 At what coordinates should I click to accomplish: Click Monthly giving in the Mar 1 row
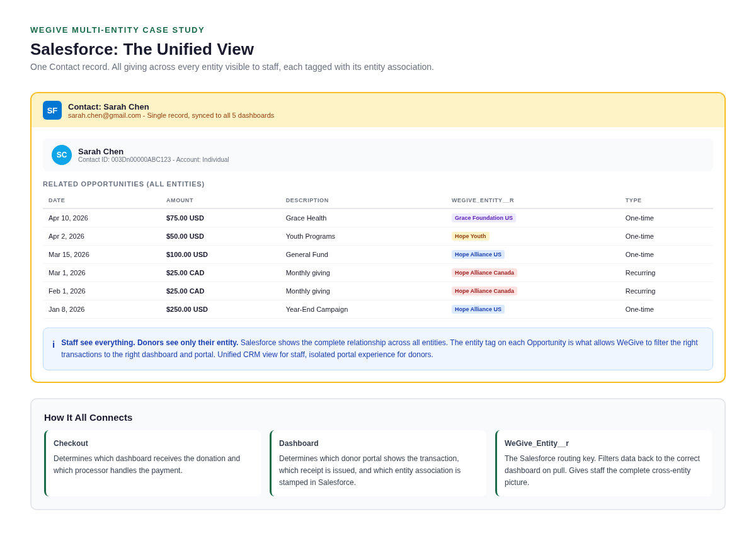(x=308, y=273)
